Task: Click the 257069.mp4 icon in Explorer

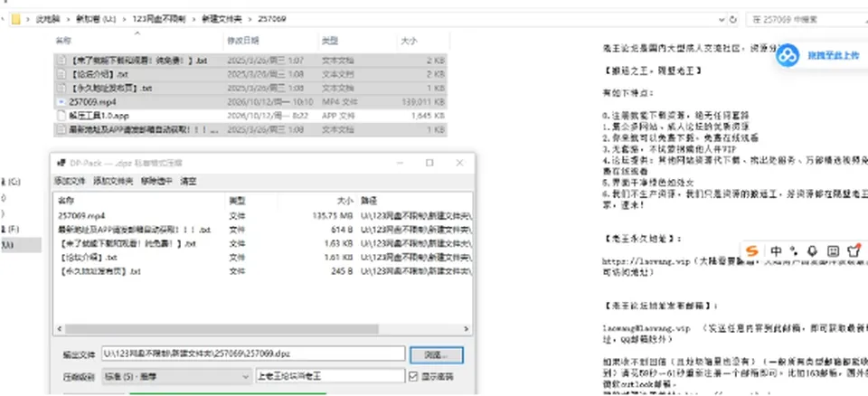Action: click(x=61, y=102)
